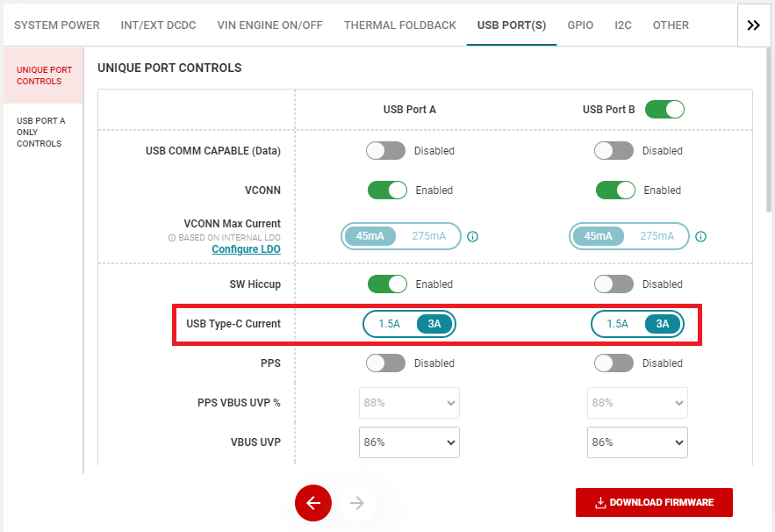Enable PPS on USB Port A
The image size is (775, 532).
386,363
